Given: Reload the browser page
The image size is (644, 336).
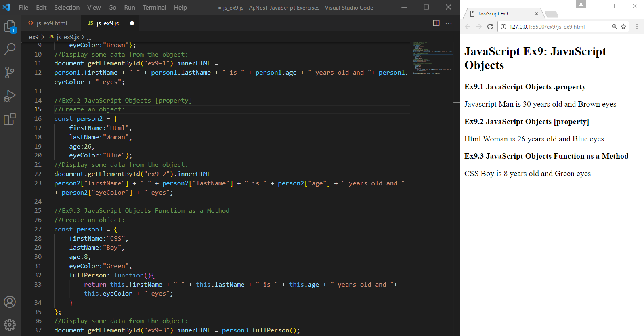Looking at the screenshot, I should (x=490, y=27).
